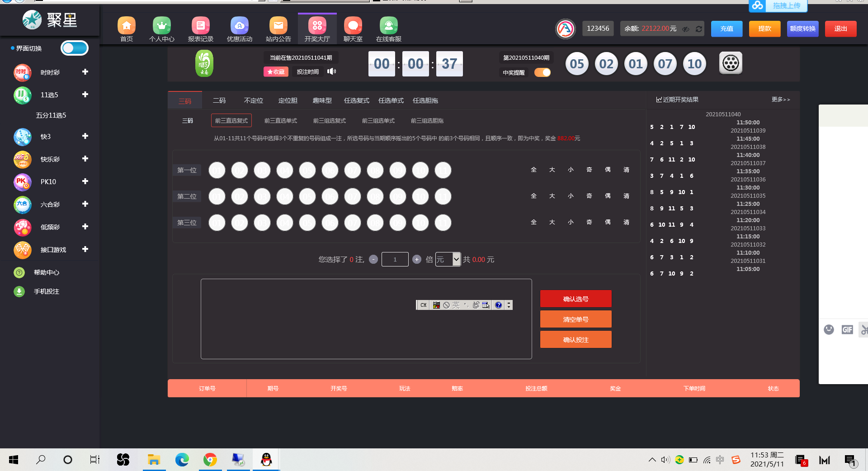Image resolution: width=868 pixels, height=471 pixels.
Task: Click the 确认投注 confirm bet button
Action: [x=576, y=340]
